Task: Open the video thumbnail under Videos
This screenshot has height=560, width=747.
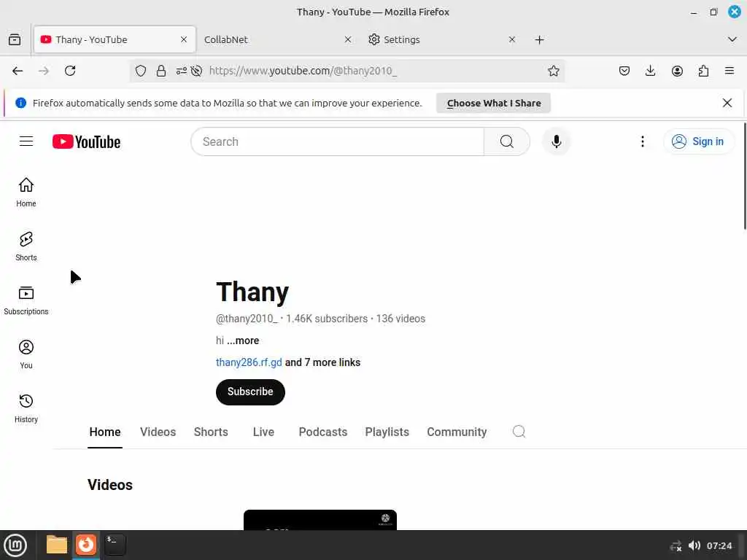Action: 320,520
